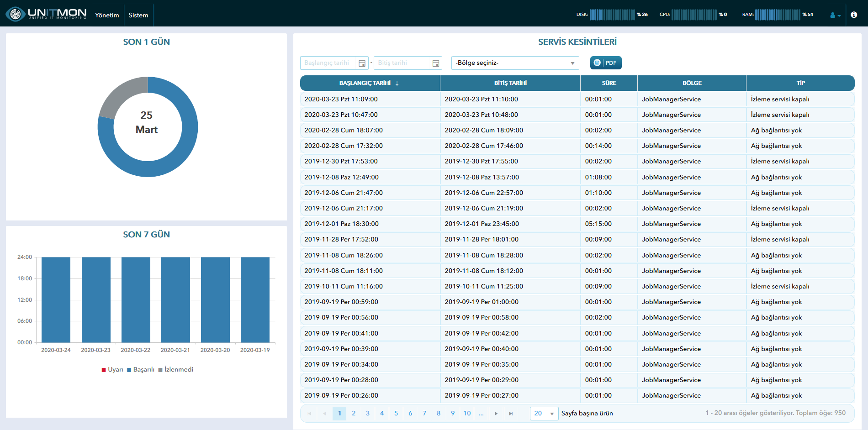Export table with the PDF button
The width and height of the screenshot is (868, 430).
pos(606,63)
